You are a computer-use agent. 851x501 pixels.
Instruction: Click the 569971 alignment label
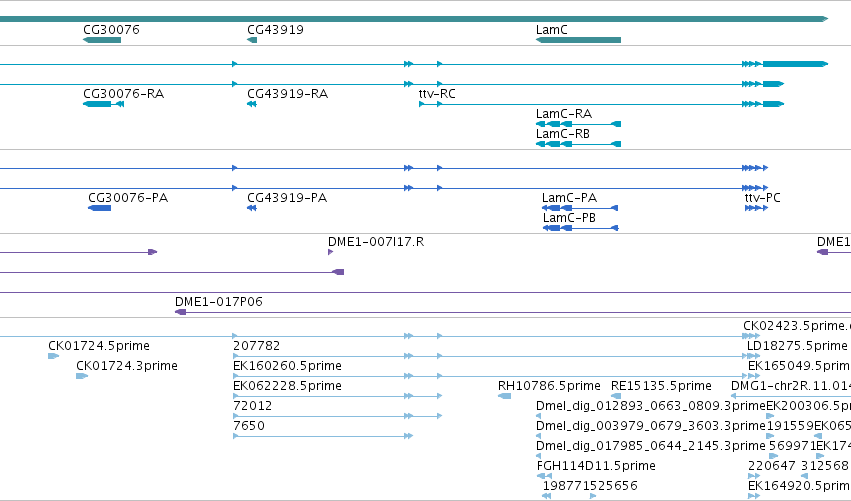pyautogui.click(x=792, y=446)
